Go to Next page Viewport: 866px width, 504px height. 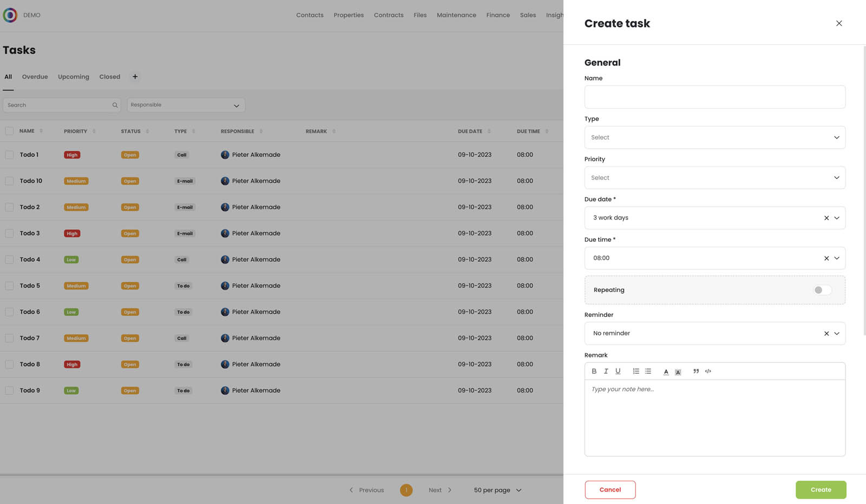coord(440,490)
